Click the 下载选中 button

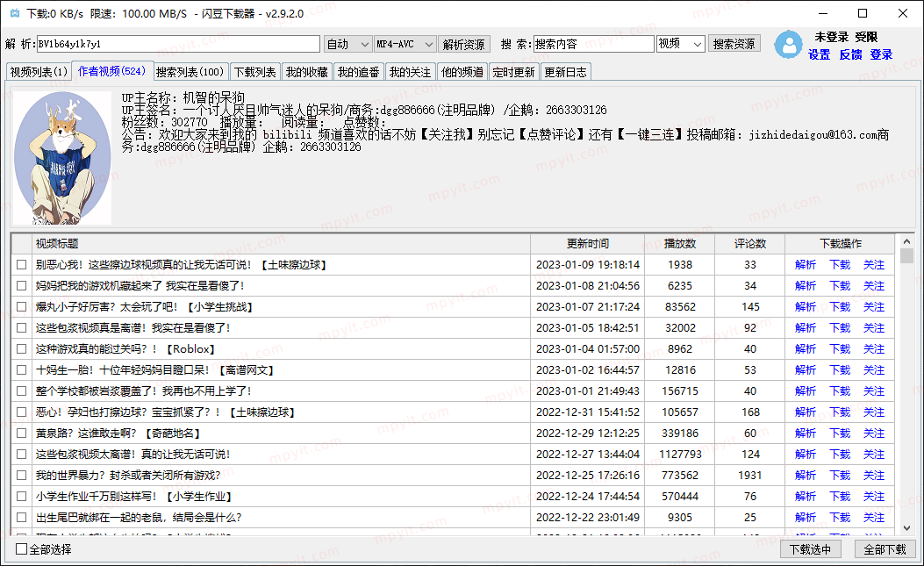810,549
